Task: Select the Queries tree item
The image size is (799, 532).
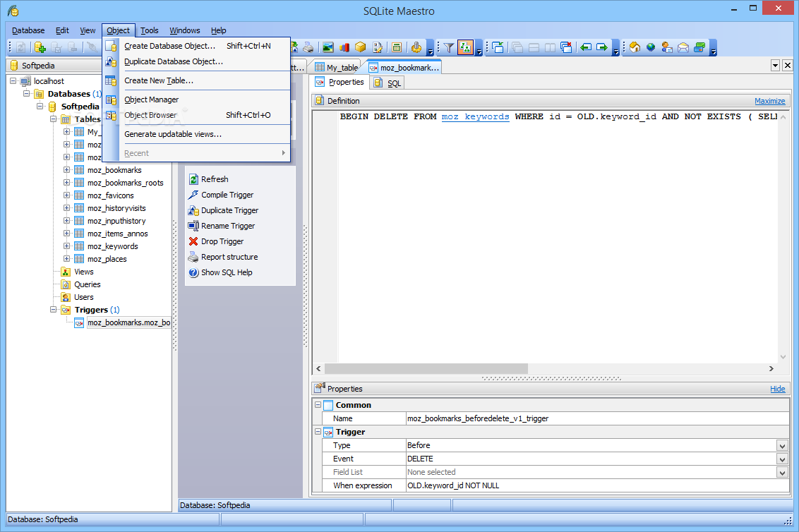Action: point(88,284)
